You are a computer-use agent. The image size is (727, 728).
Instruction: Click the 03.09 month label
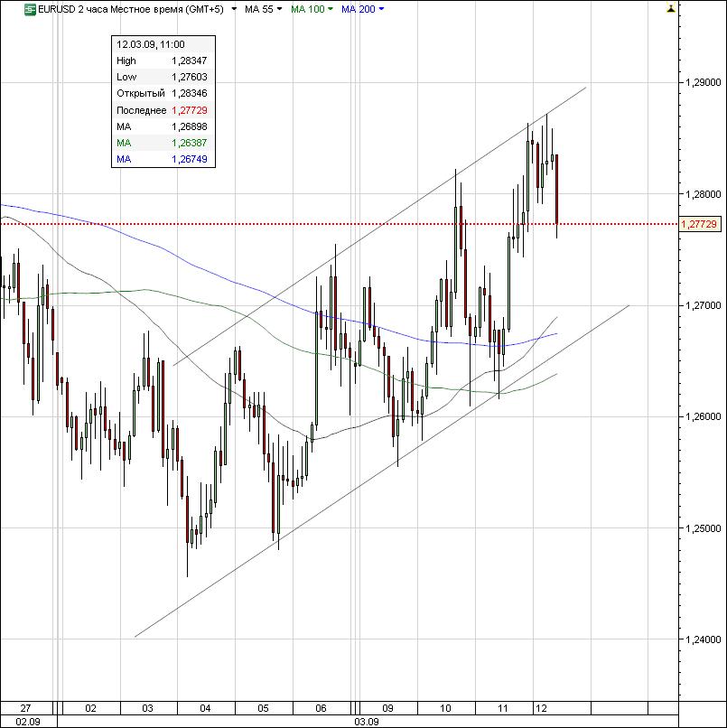pos(367,722)
